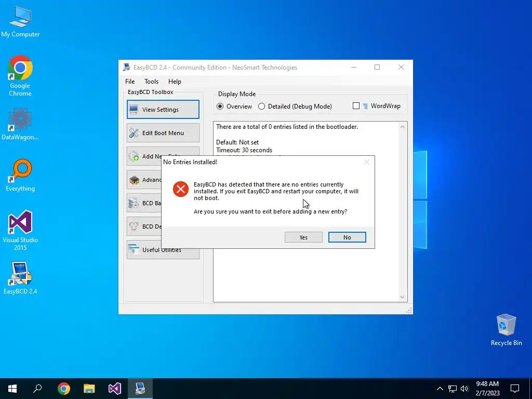The image size is (532, 399).
Task: Select the Visual Studio 2015 desktop shortcut
Action: [x=20, y=231]
